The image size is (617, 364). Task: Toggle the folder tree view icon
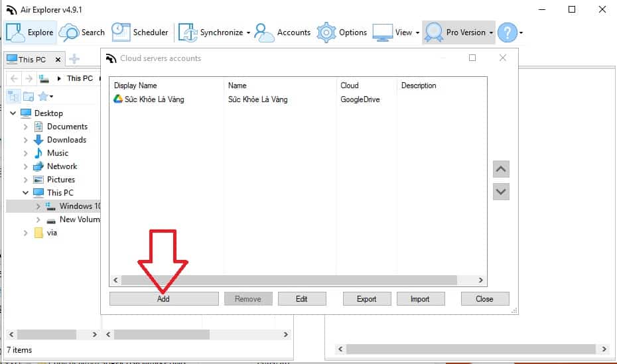point(13,96)
